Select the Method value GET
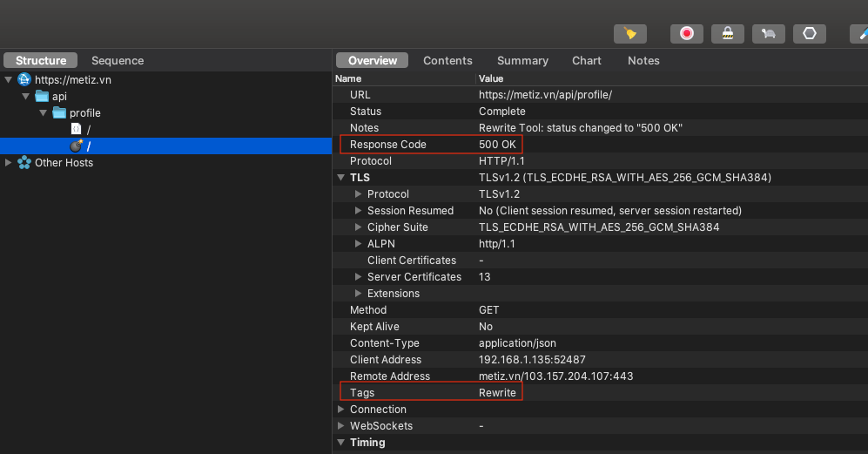Viewport: 868px width, 454px height. coord(488,310)
